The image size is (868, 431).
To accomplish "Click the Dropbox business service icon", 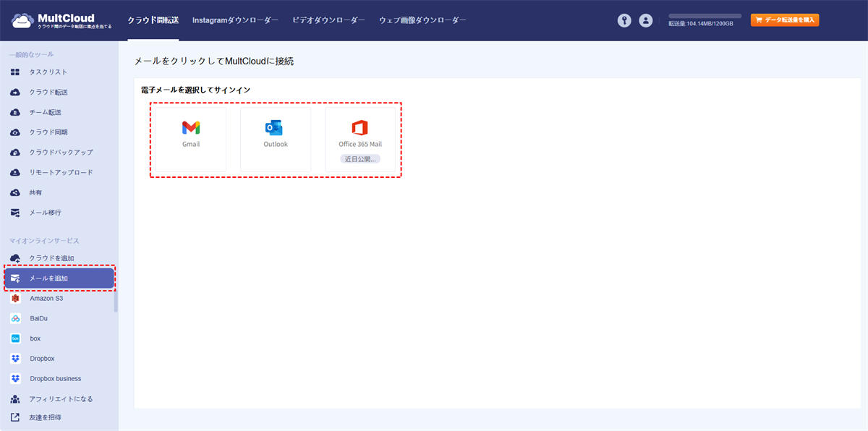I will coord(15,379).
